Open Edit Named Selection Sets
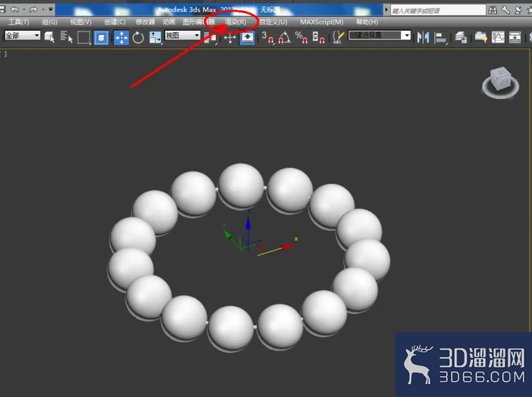This screenshot has width=532, height=397. [x=338, y=37]
